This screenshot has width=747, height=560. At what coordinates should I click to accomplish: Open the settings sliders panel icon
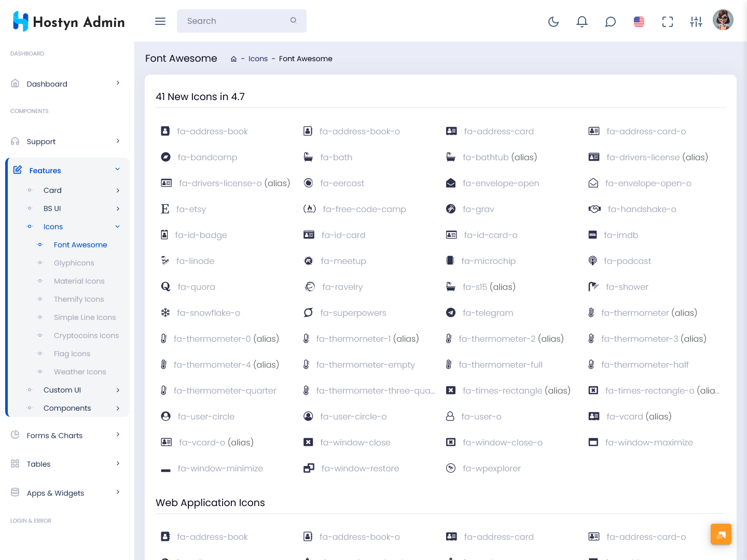click(x=696, y=21)
